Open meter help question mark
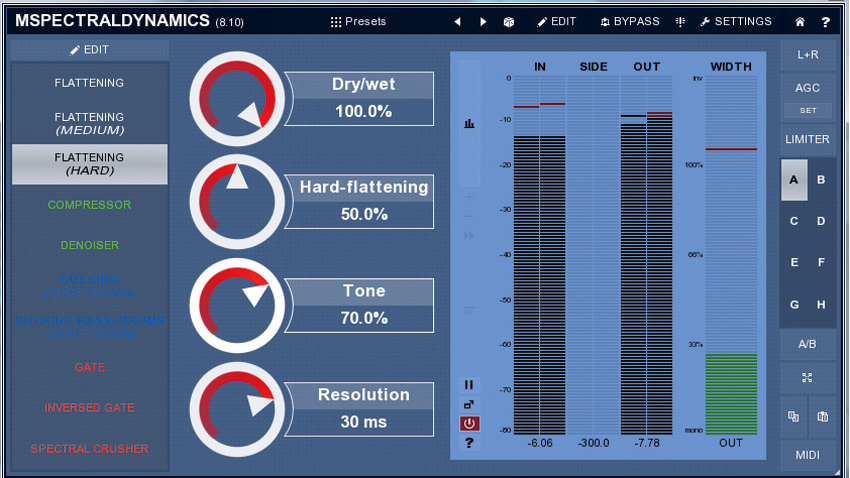 pyautogui.click(x=469, y=443)
